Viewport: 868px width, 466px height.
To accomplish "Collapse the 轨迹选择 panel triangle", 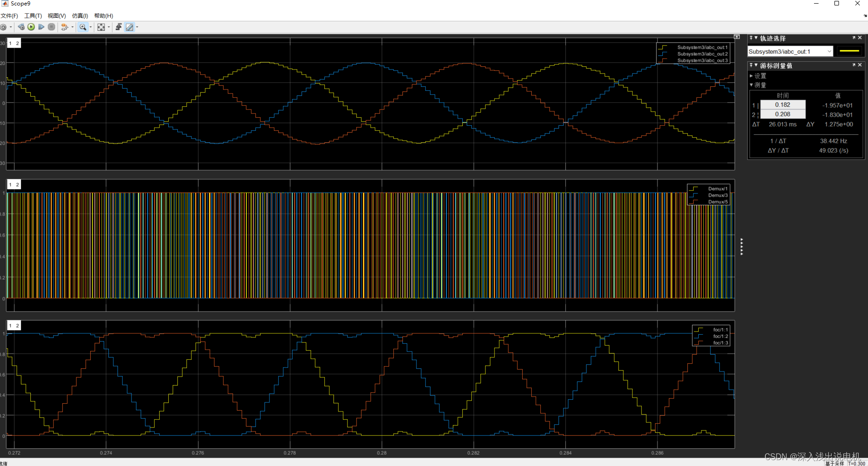I will pos(756,38).
